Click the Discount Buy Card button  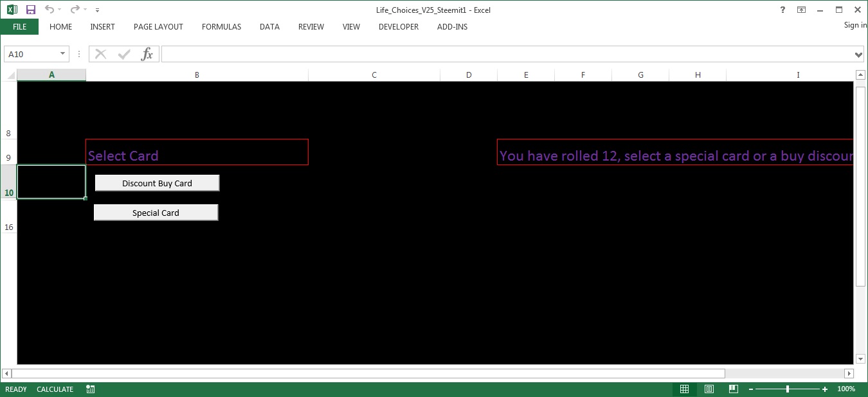click(157, 183)
